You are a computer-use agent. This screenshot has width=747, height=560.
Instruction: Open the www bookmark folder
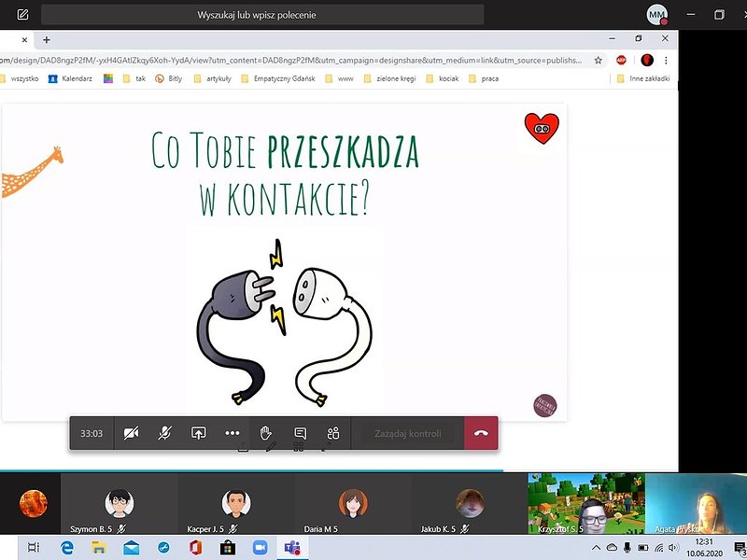pos(339,78)
